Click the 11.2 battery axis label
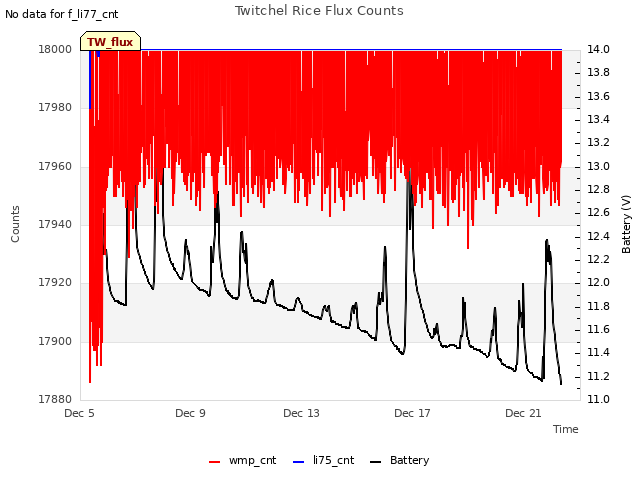This screenshot has width=640, height=480. coord(598,376)
